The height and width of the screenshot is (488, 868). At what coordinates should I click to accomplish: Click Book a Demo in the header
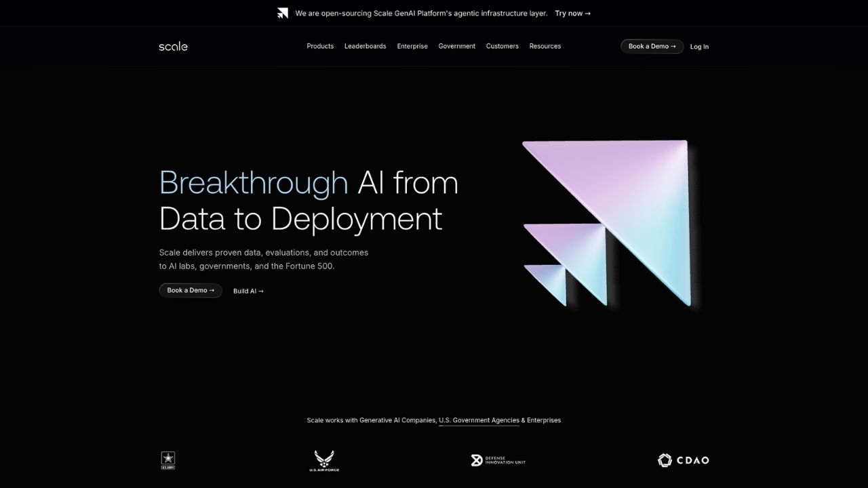(652, 46)
